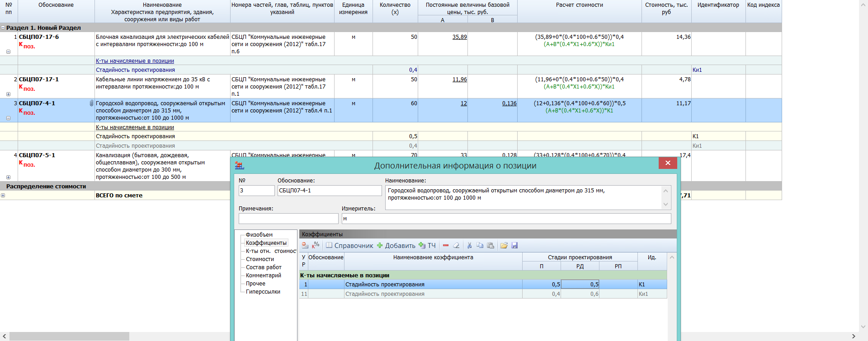The height and width of the screenshot is (341, 868).
Task: Click the copy icon in coefficients toolbar
Action: (x=480, y=246)
